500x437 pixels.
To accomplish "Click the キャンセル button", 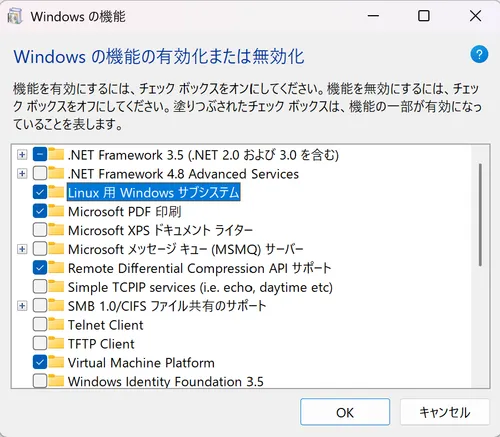I will (445, 412).
